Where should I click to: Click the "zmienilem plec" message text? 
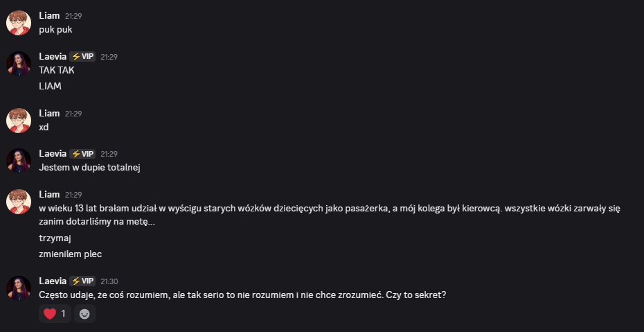click(x=71, y=254)
